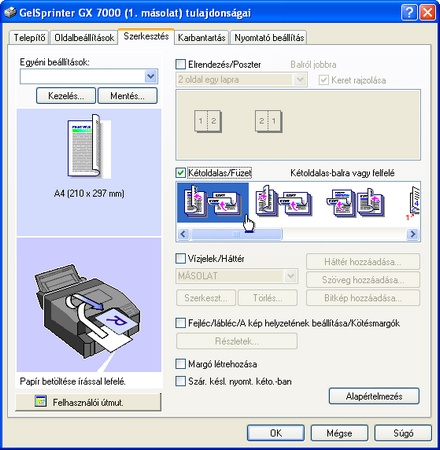440x450 pixels.
Task: Click the help question mark title button
Action: tap(409, 13)
